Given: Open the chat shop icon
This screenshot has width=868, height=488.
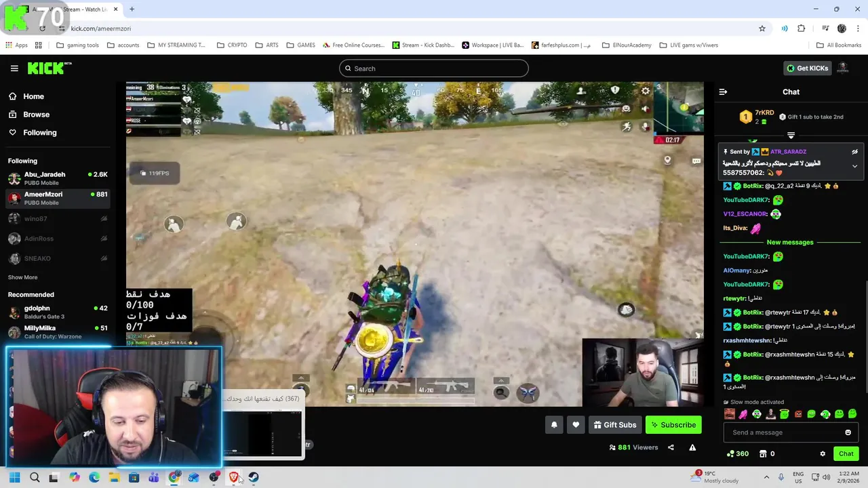Looking at the screenshot, I should coord(763,454).
